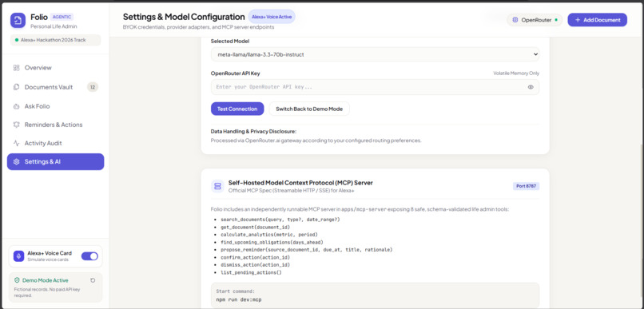
Task: Click Volatile Memory Only label
Action: tap(516, 73)
